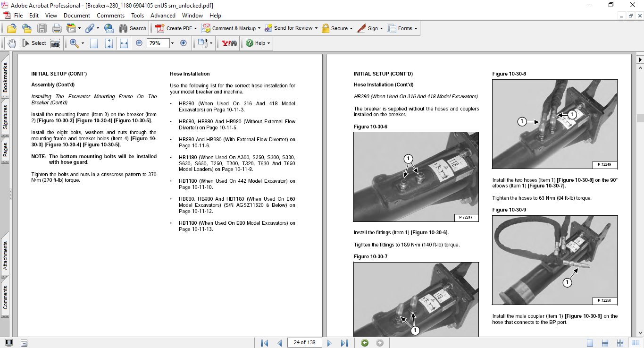Switch to Continuous page layout

pyautogui.click(x=605, y=343)
